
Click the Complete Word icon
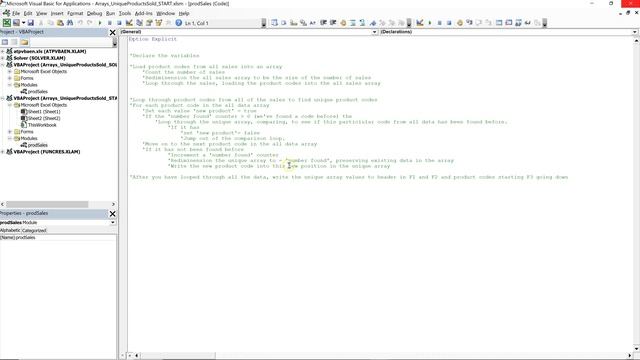tap(313, 23)
